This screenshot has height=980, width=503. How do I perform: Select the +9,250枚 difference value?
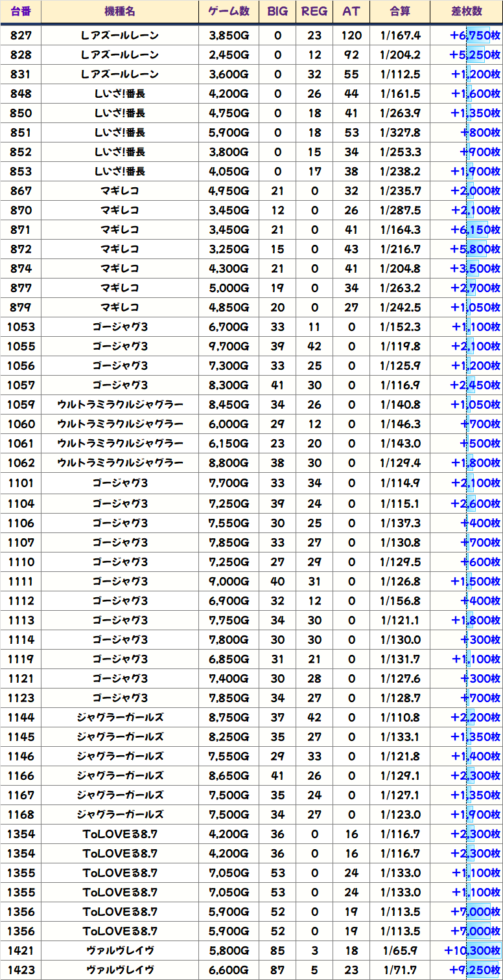pos(474,970)
